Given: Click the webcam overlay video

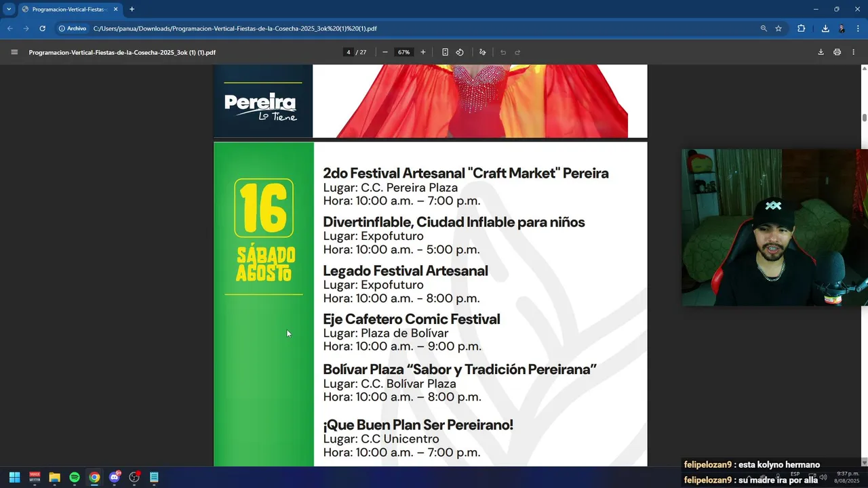Looking at the screenshot, I should 774,227.
